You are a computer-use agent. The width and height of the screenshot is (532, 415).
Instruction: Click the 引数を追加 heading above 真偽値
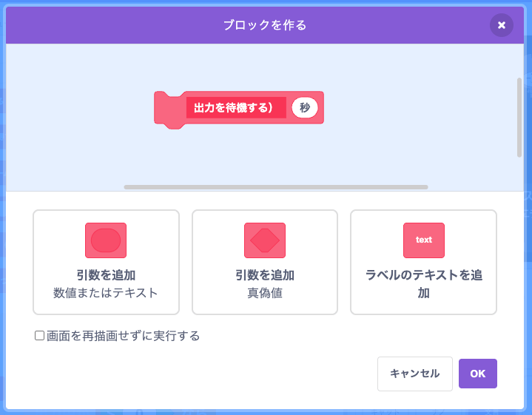(x=265, y=275)
